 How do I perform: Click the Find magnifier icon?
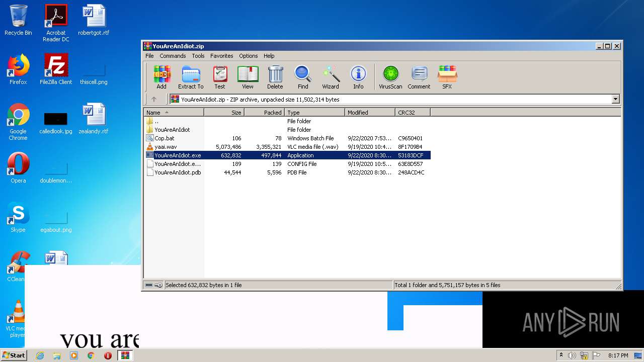(x=303, y=77)
